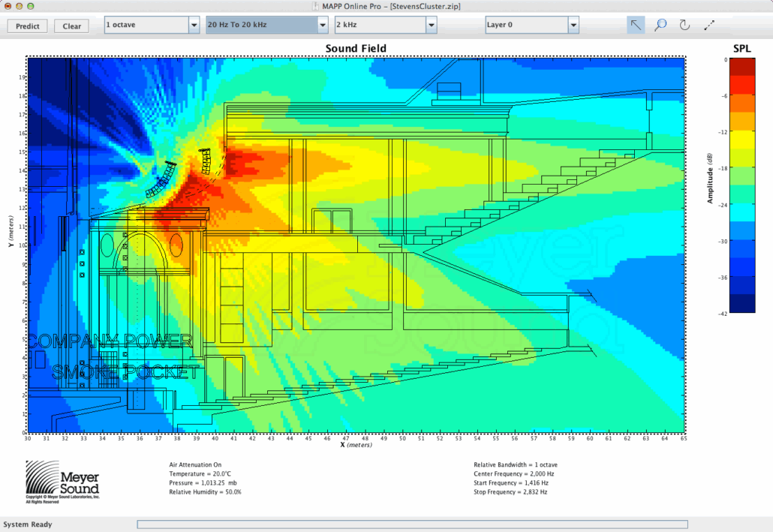
Task: Activate the magnifier zoom tool
Action: coord(660,25)
